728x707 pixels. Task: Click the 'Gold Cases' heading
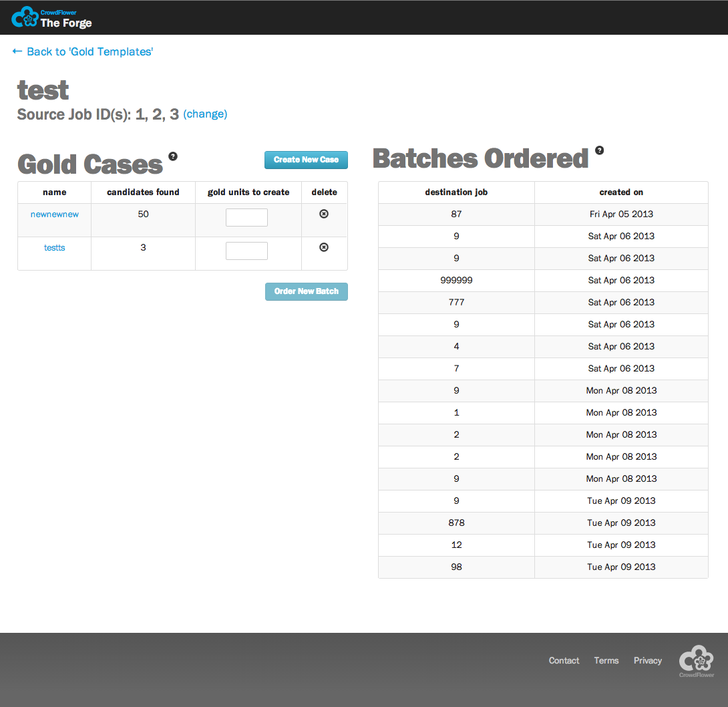pyautogui.click(x=90, y=164)
